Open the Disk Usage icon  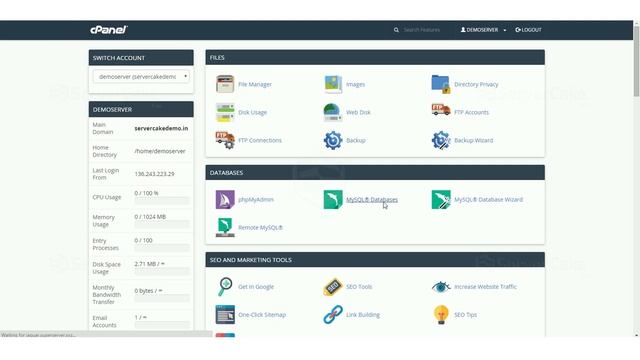(225, 112)
